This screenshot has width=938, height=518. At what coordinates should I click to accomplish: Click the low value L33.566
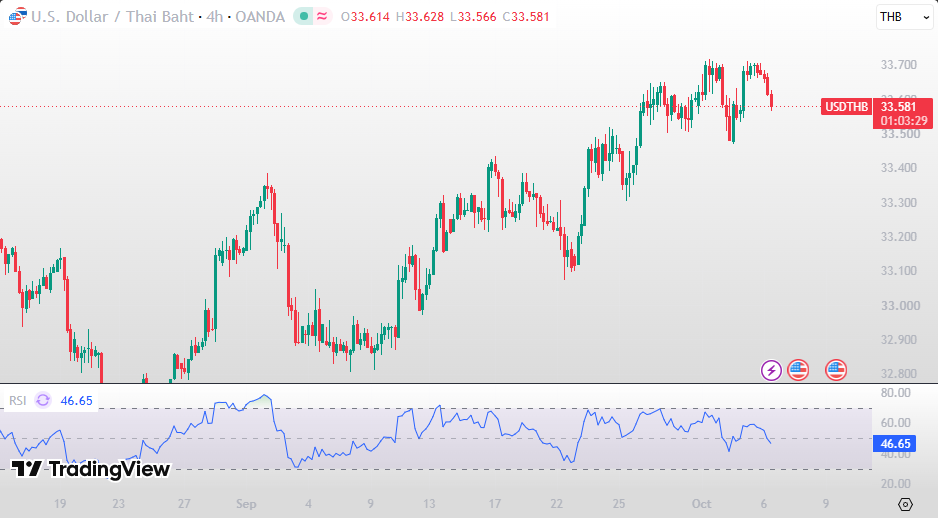tap(473, 17)
